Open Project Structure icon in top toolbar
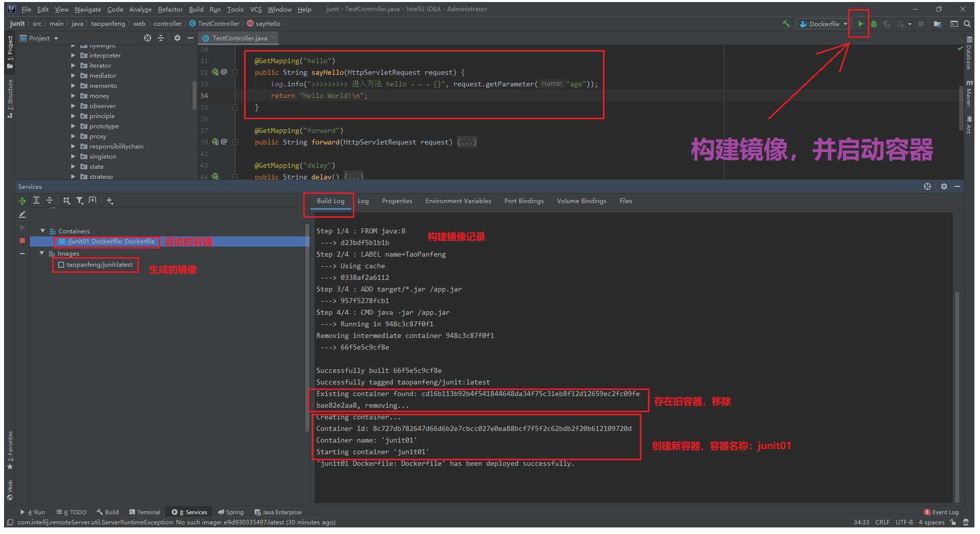Viewport: 980px width, 534px height. 938,24
